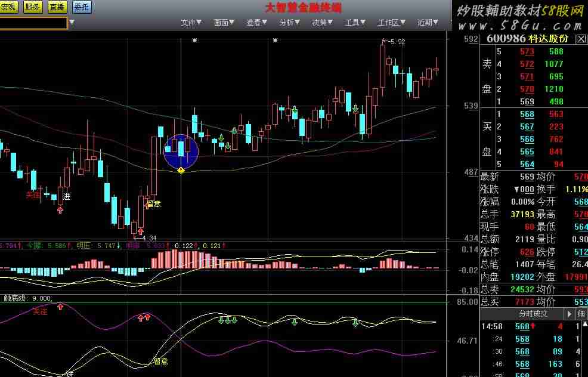Screen dimensions: 588x377
Task: Click the 宏观 toolbar button
Action: pyautogui.click(x=8, y=7)
